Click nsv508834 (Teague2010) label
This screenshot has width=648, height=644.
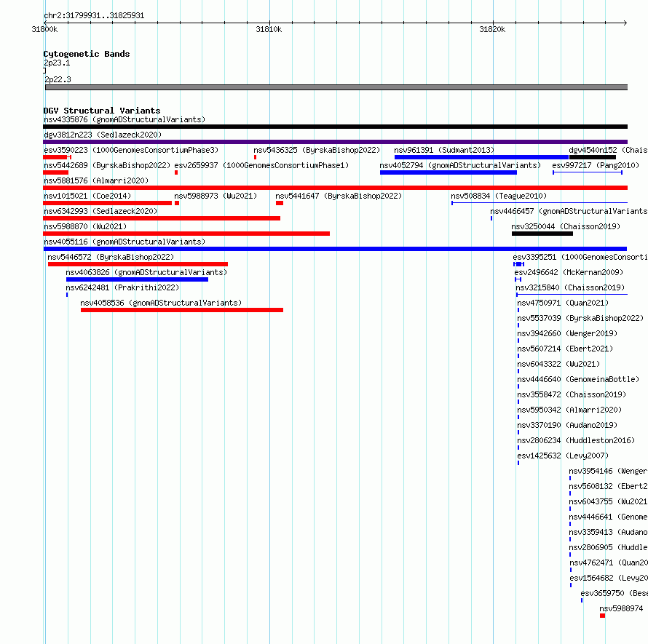(x=499, y=196)
